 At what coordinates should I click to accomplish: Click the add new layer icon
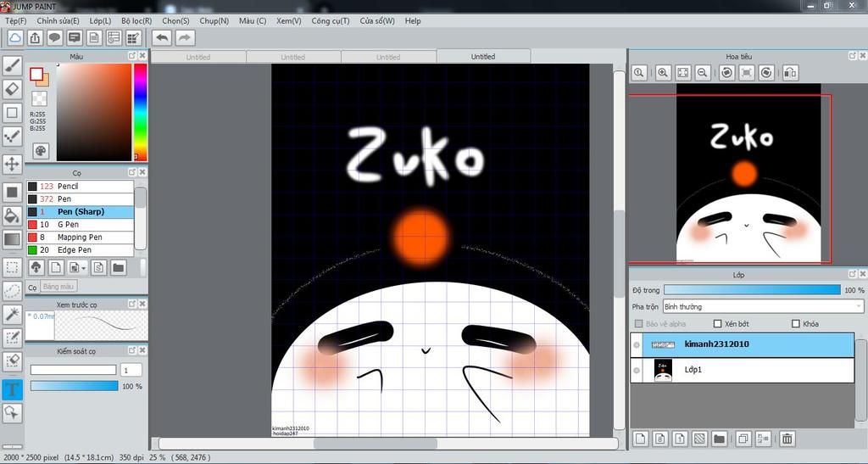pyautogui.click(x=641, y=439)
